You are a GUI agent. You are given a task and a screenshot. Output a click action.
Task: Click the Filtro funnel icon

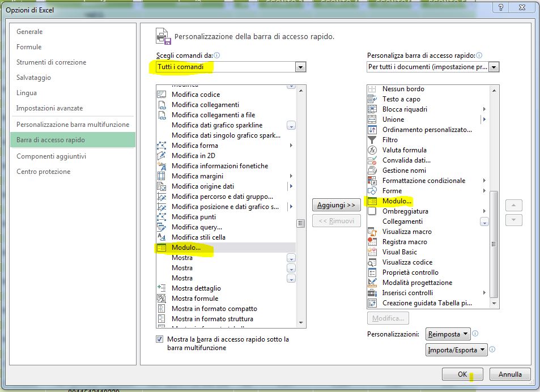372,140
